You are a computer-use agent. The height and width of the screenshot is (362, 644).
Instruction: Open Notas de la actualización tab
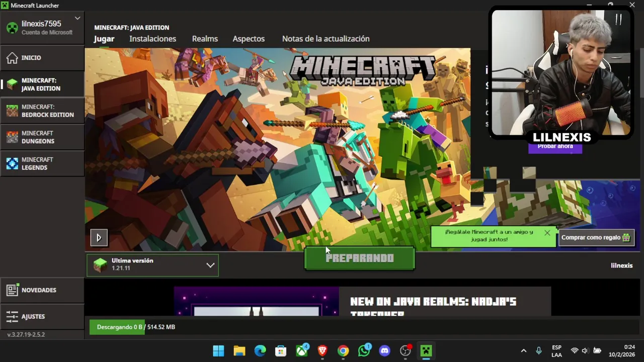[326, 39]
